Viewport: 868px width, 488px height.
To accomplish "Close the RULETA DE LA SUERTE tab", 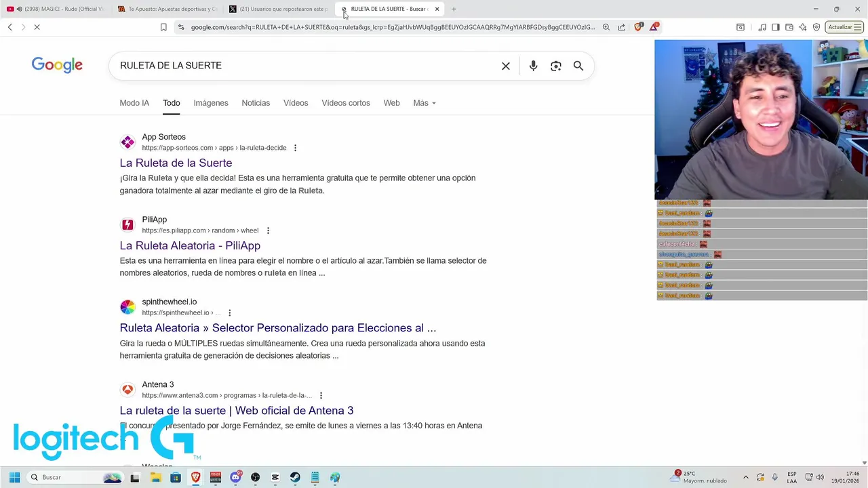I will [437, 9].
